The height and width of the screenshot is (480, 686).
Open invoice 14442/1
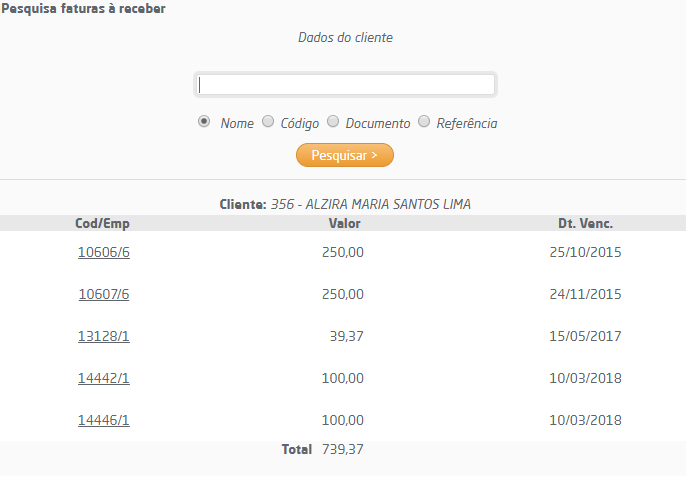click(104, 378)
